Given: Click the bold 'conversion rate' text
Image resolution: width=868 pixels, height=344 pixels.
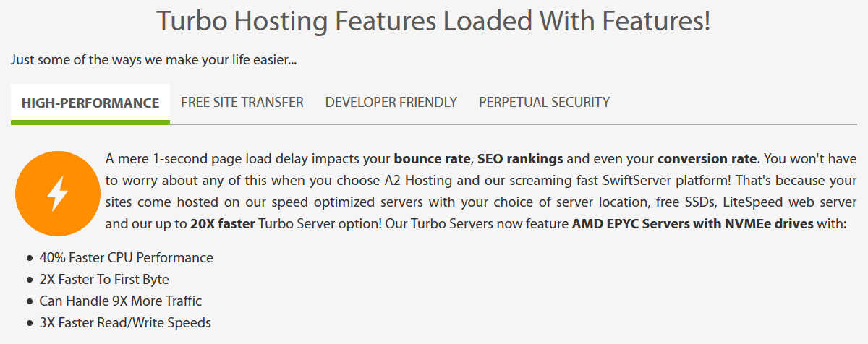Looking at the screenshot, I should coord(707,158).
